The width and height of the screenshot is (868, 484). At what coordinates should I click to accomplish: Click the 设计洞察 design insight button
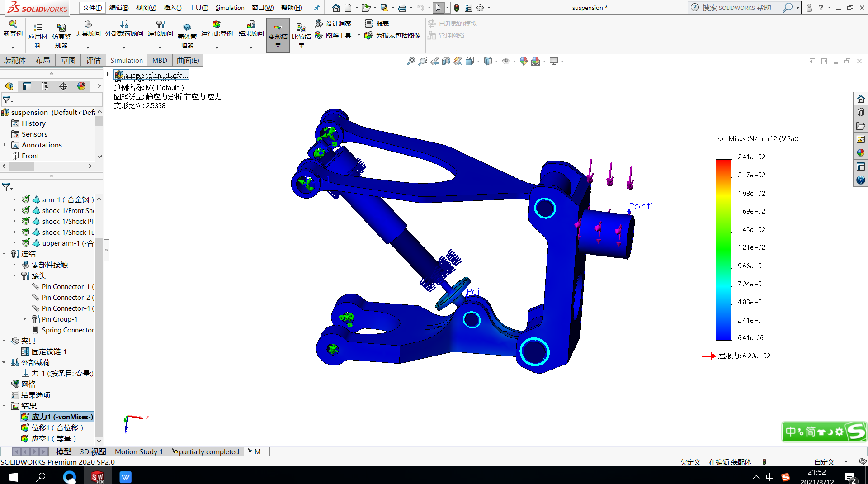click(333, 24)
